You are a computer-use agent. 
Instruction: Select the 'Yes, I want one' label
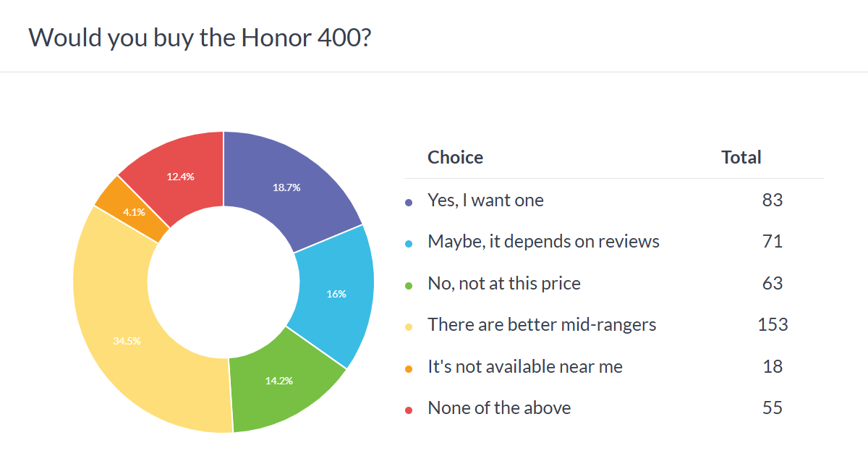pyautogui.click(x=485, y=200)
